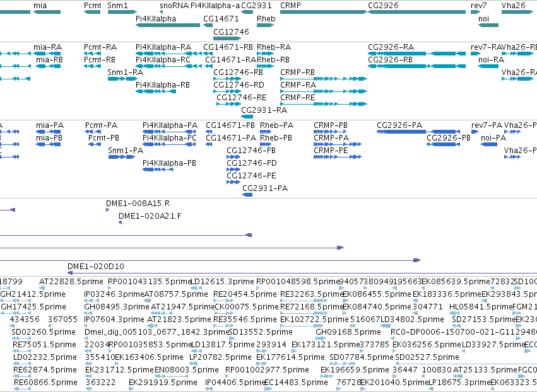Click the HL05841.5prime EST label

tap(481, 307)
